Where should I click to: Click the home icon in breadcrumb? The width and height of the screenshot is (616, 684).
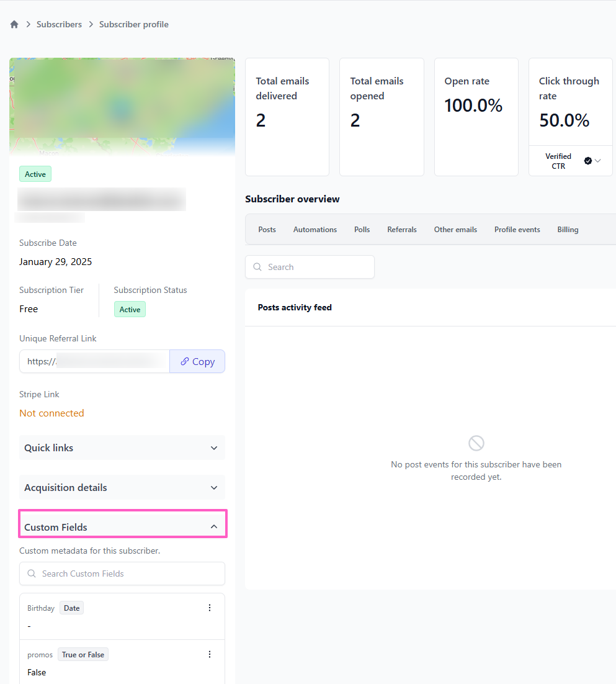click(x=14, y=24)
